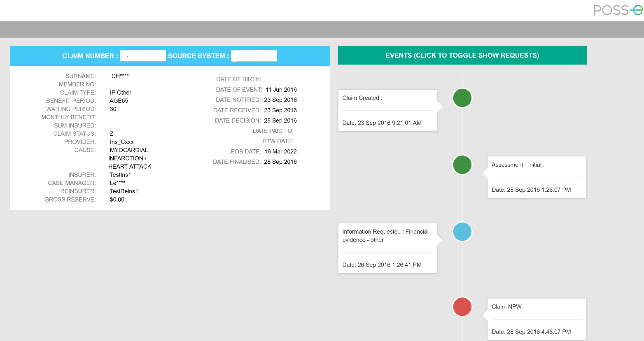The image size is (644, 341).
Task: Click the red Claim NPW timeline marker
Action: click(x=462, y=307)
